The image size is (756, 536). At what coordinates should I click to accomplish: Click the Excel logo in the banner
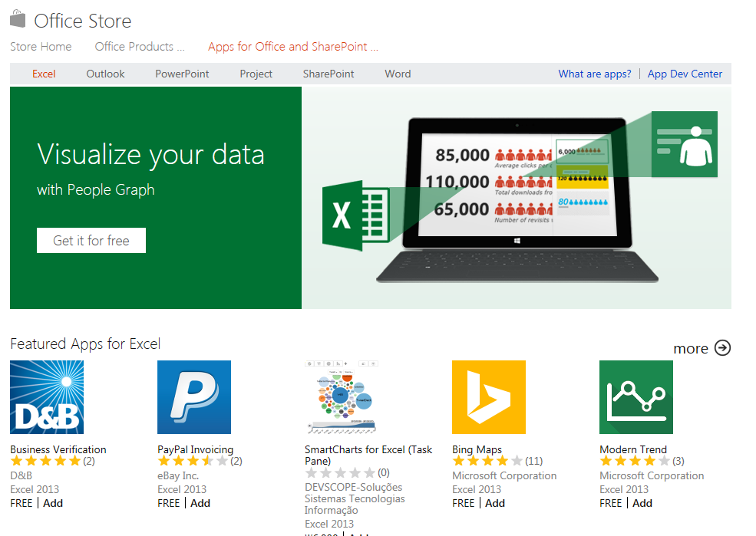click(x=355, y=215)
